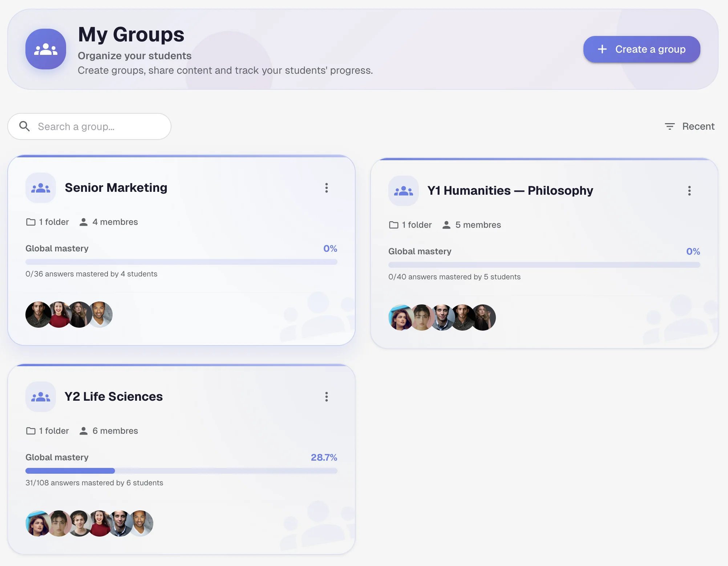
Task: Open the Y2 Life Sciences options menu
Action: (x=326, y=397)
